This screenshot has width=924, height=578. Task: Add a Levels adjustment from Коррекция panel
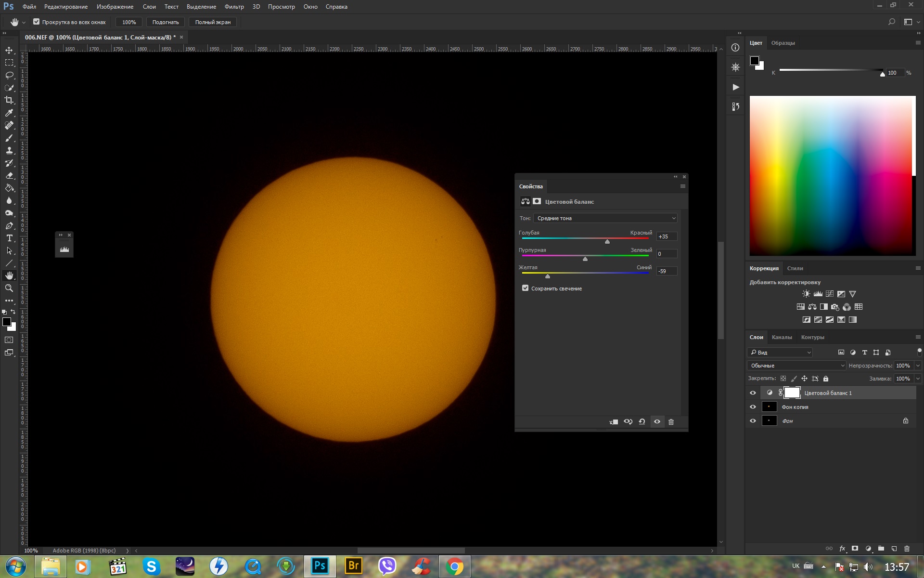(x=818, y=294)
